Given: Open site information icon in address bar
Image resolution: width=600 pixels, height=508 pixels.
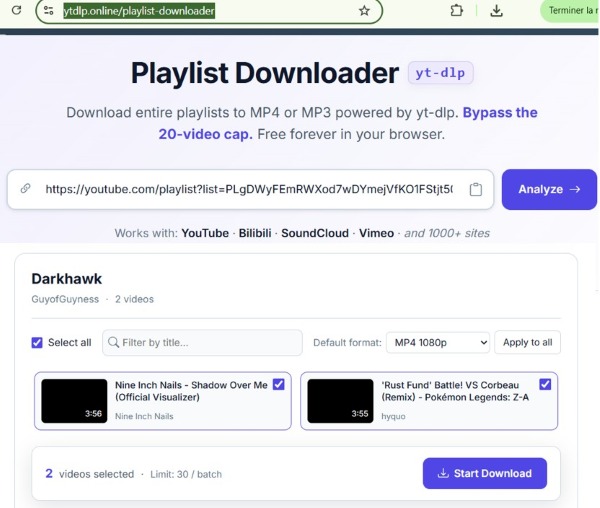Looking at the screenshot, I should 49,10.
